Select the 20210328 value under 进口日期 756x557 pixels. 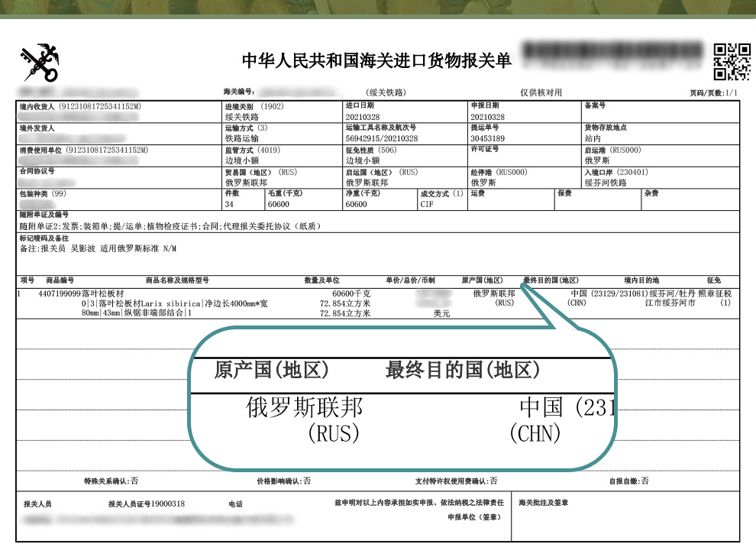click(x=363, y=117)
